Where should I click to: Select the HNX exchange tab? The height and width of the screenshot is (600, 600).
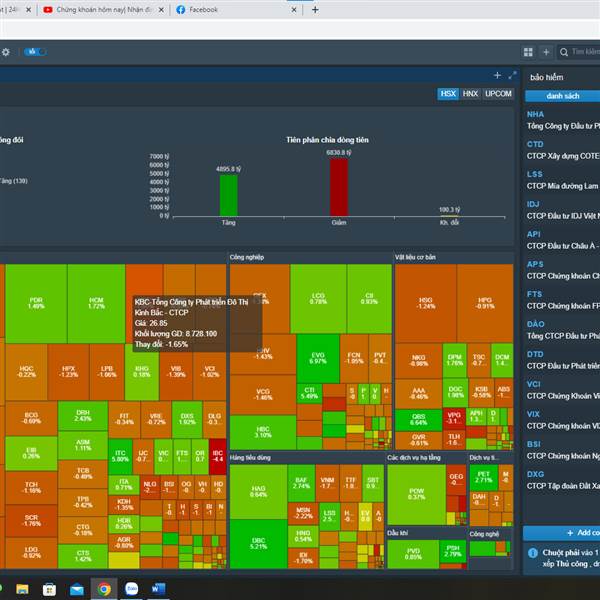pos(470,94)
